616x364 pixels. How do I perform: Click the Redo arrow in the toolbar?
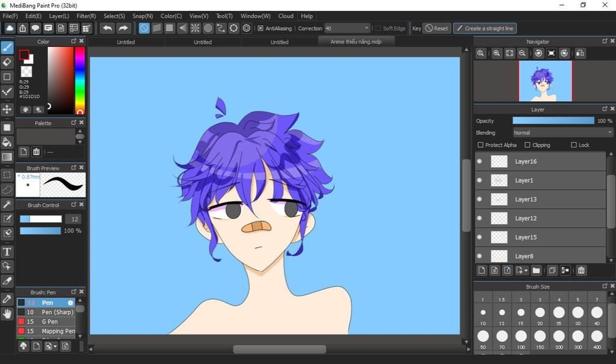[x=123, y=28]
